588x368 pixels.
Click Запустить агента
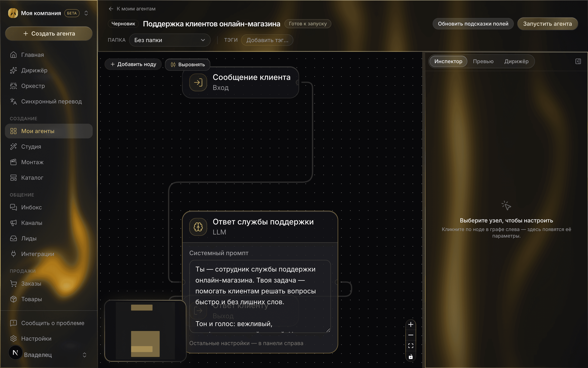point(547,24)
